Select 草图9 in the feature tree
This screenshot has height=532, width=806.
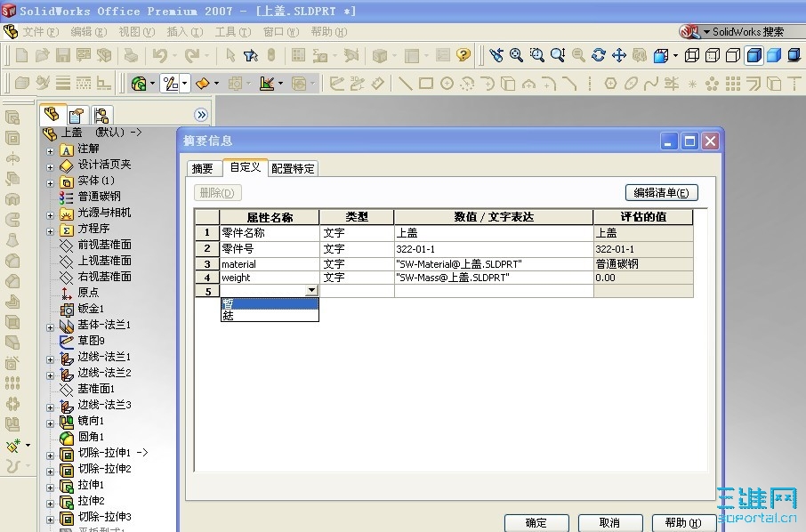(x=91, y=340)
